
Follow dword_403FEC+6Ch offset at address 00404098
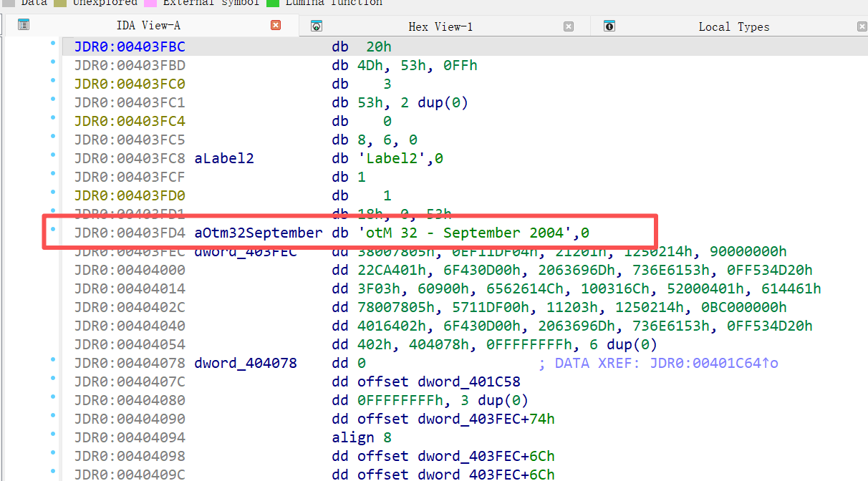pyautogui.click(x=456, y=456)
